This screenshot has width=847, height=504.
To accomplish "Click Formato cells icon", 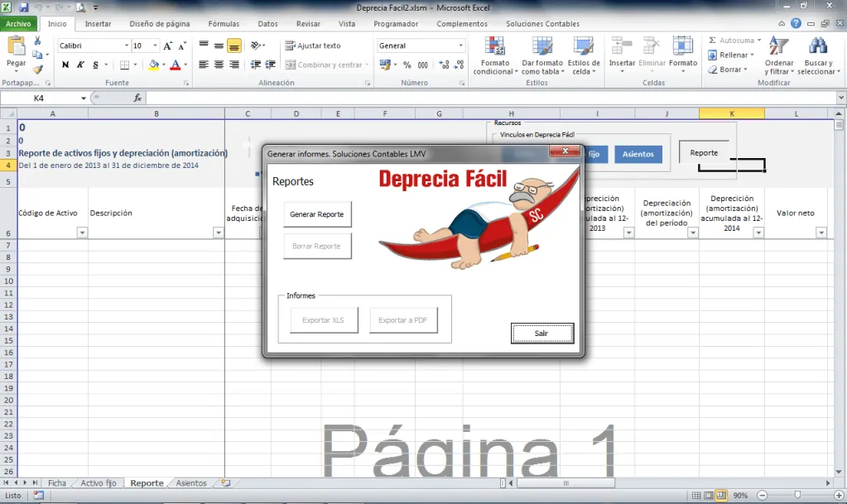I will click(683, 46).
